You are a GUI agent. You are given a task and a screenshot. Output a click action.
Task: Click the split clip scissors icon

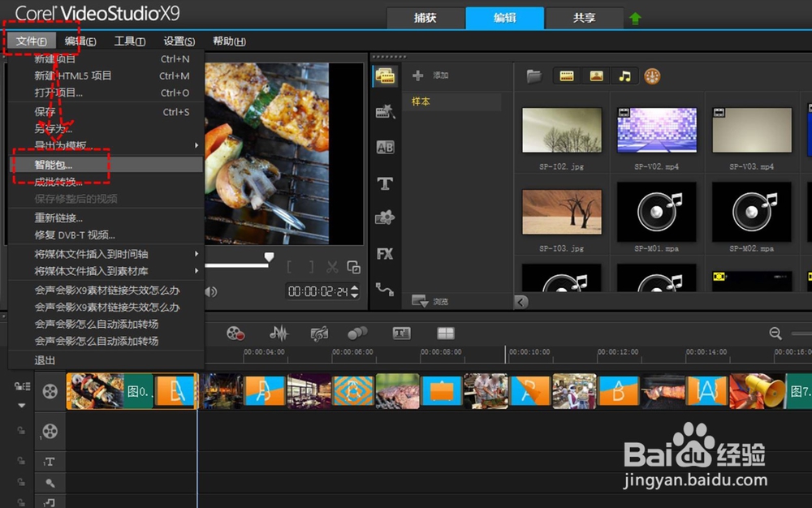click(x=332, y=267)
